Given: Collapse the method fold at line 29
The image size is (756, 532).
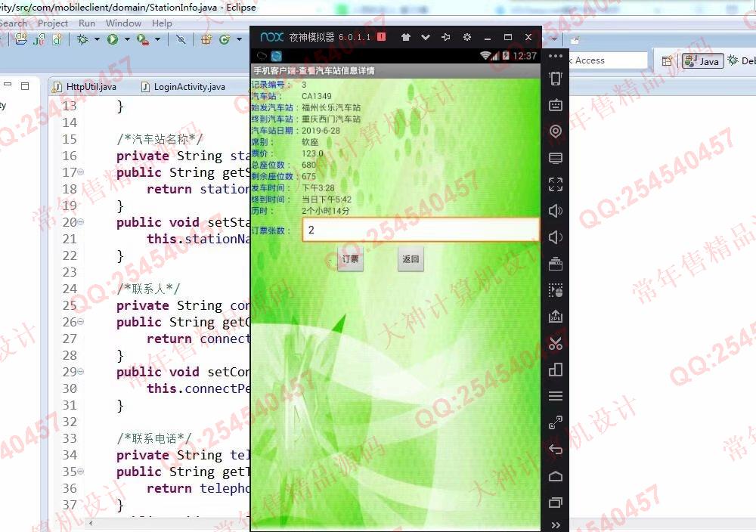Looking at the screenshot, I should click(x=81, y=372).
